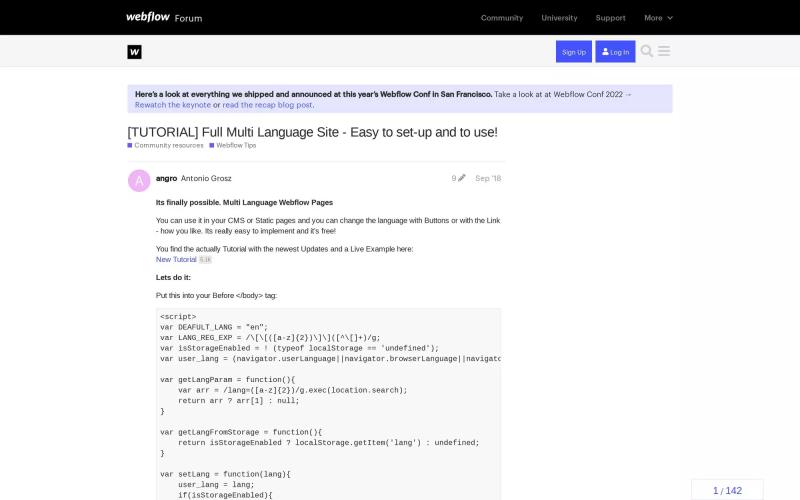Click the 1 / 142 post progress indicator
Viewport: 800px width, 500px height.
(727, 490)
